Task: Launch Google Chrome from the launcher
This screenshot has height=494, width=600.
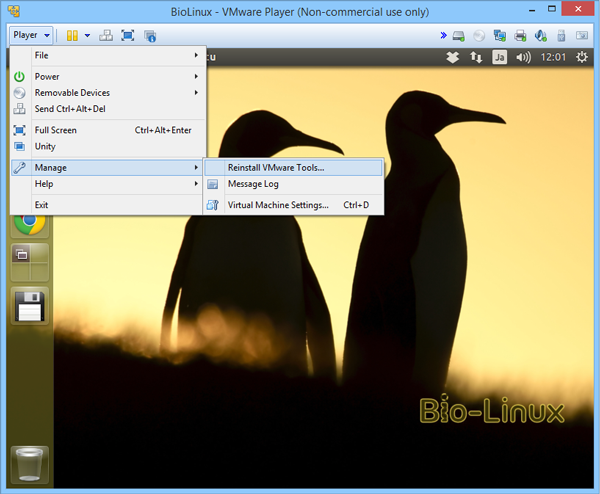Action: point(30,224)
